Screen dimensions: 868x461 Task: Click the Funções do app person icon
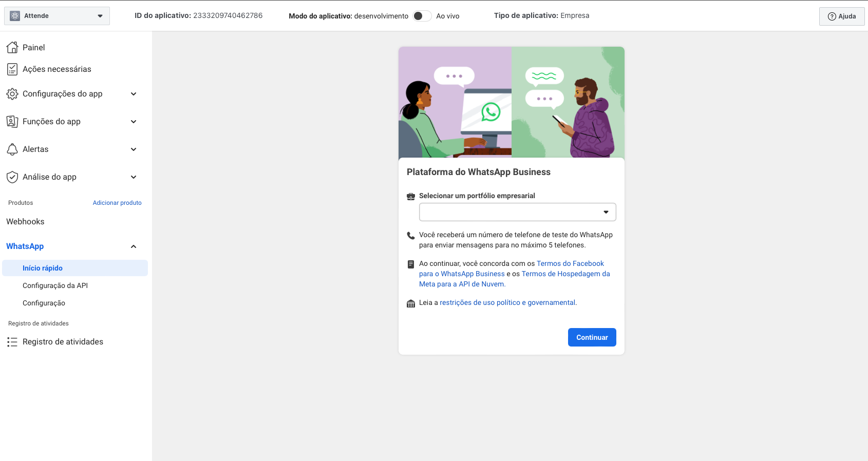(12, 122)
